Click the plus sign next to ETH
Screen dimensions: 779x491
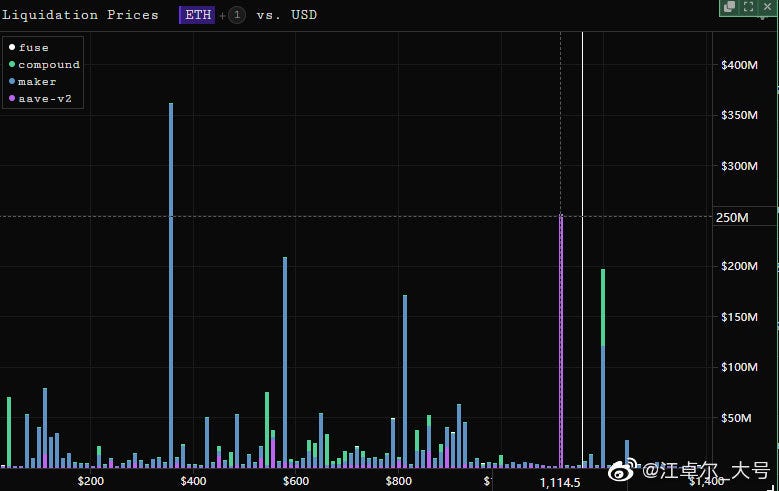pos(222,16)
